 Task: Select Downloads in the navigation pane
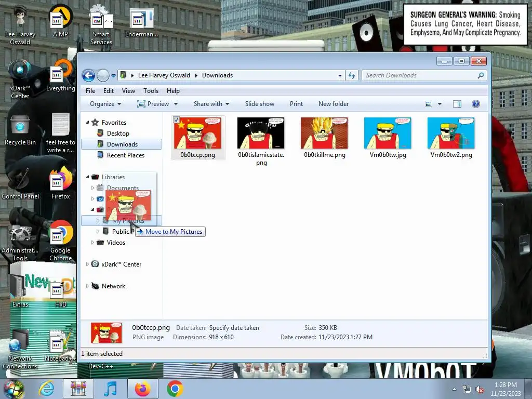(121, 144)
